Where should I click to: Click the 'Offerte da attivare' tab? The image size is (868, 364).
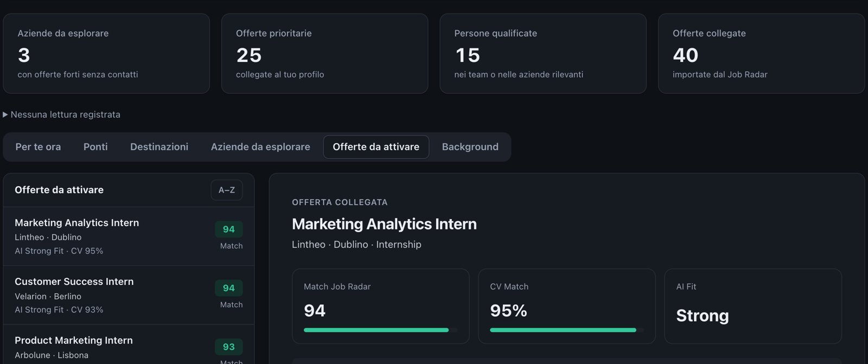click(x=376, y=147)
